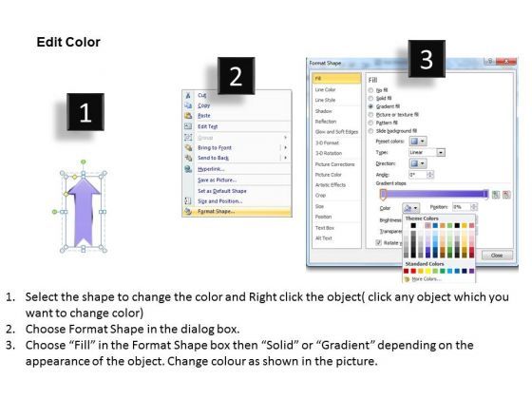Click the Close button in dialog
The height and width of the screenshot is (399, 532).
pos(497,256)
